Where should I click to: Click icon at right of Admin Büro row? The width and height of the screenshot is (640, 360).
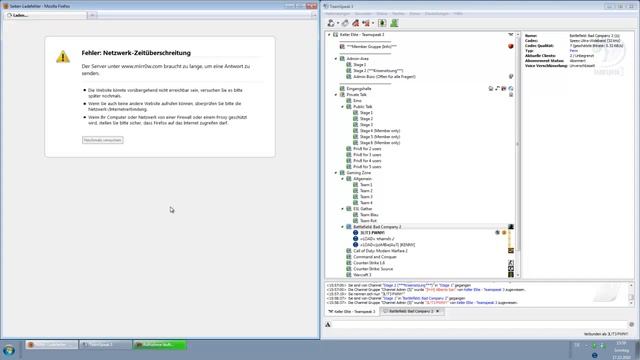(511, 76)
